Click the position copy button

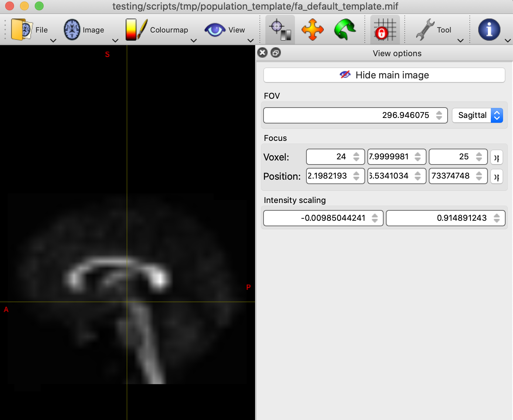coord(497,177)
